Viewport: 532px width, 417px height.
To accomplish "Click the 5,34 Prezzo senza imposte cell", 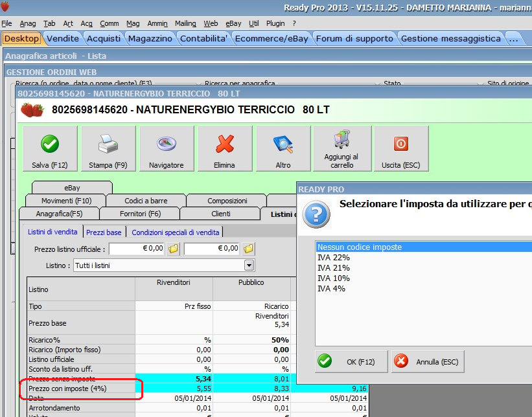I will click(174, 379).
